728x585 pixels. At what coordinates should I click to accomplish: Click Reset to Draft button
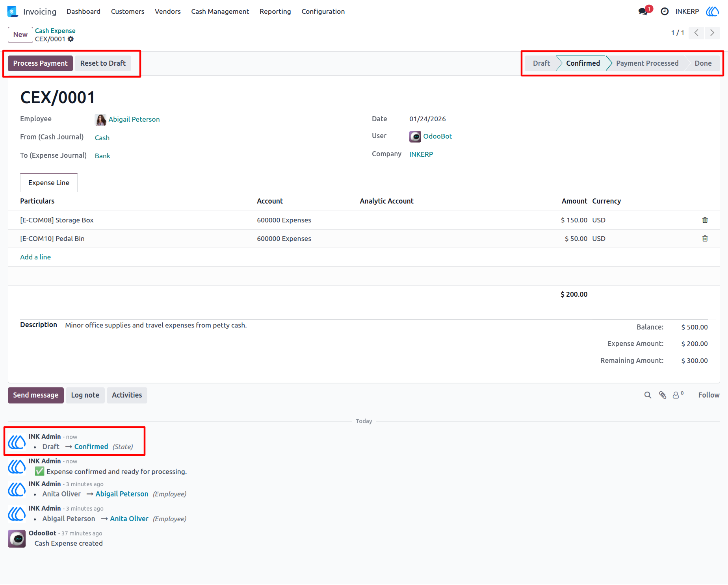(103, 63)
